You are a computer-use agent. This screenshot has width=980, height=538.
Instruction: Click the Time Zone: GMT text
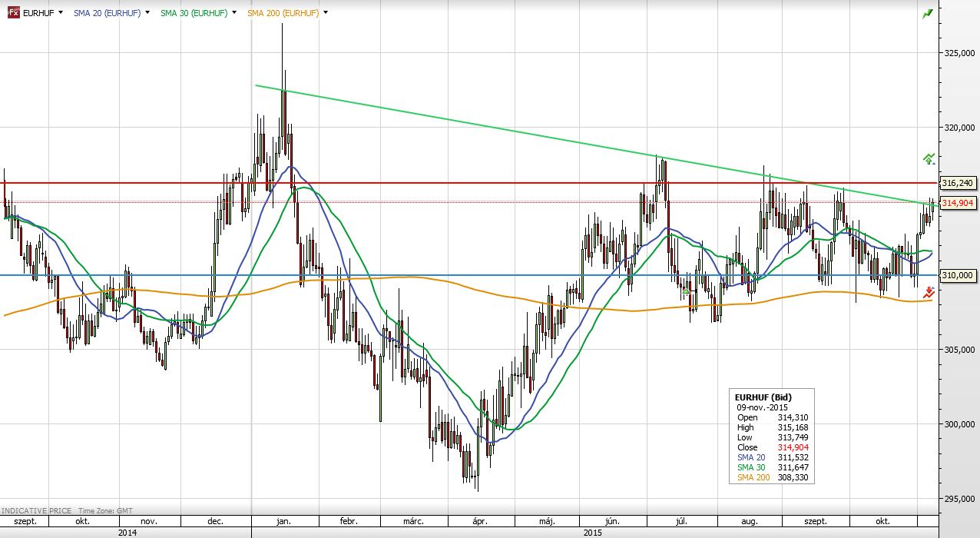104,510
